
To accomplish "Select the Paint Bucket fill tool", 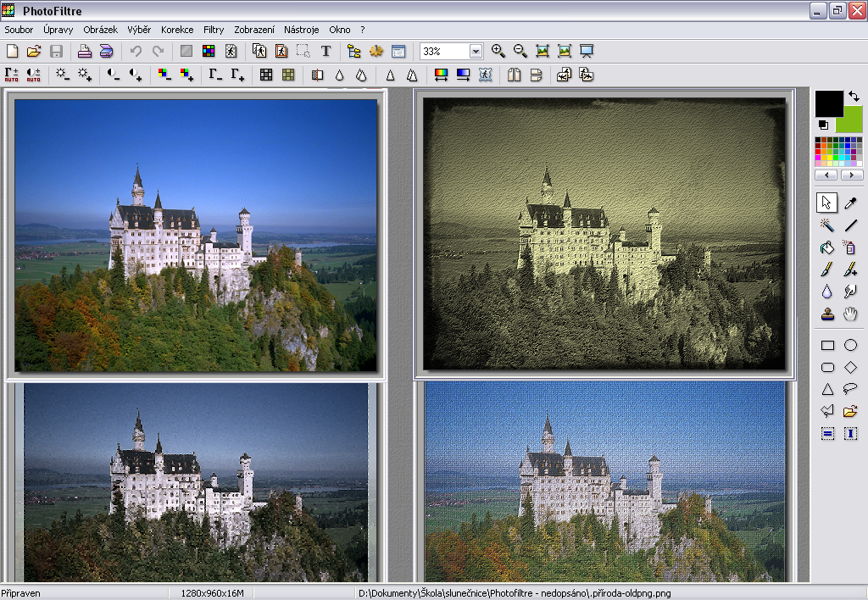I will click(827, 247).
